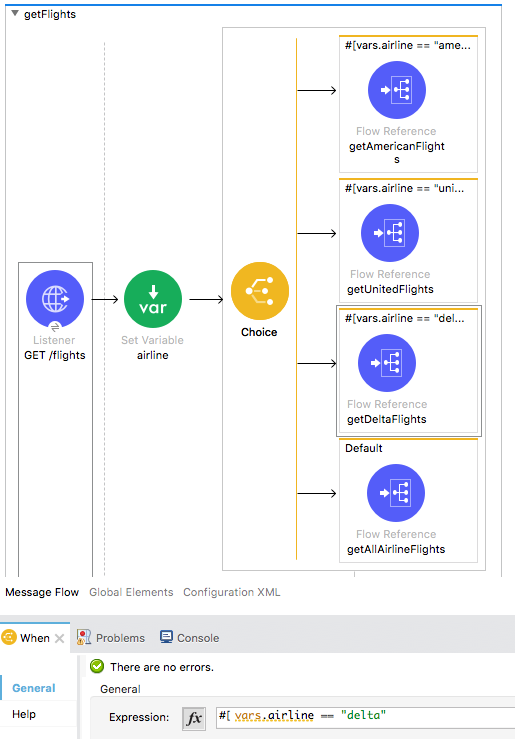This screenshot has height=739, width=515.
Task: Select the GET /flights Listener icon
Action: point(55,299)
